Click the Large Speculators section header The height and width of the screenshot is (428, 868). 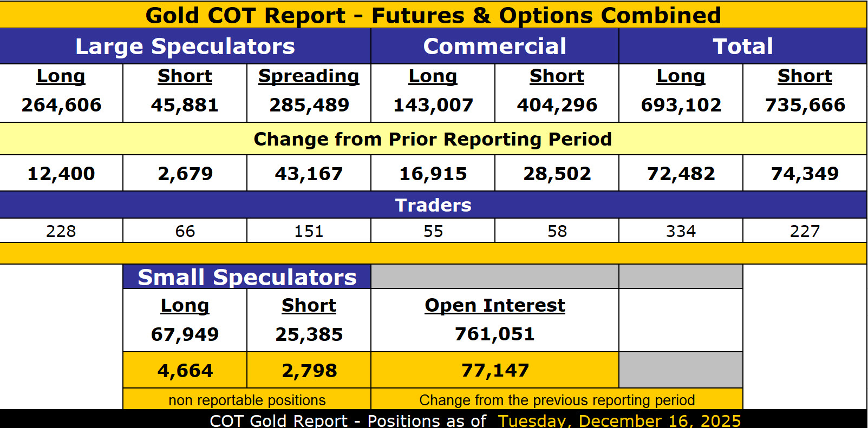pos(185,47)
